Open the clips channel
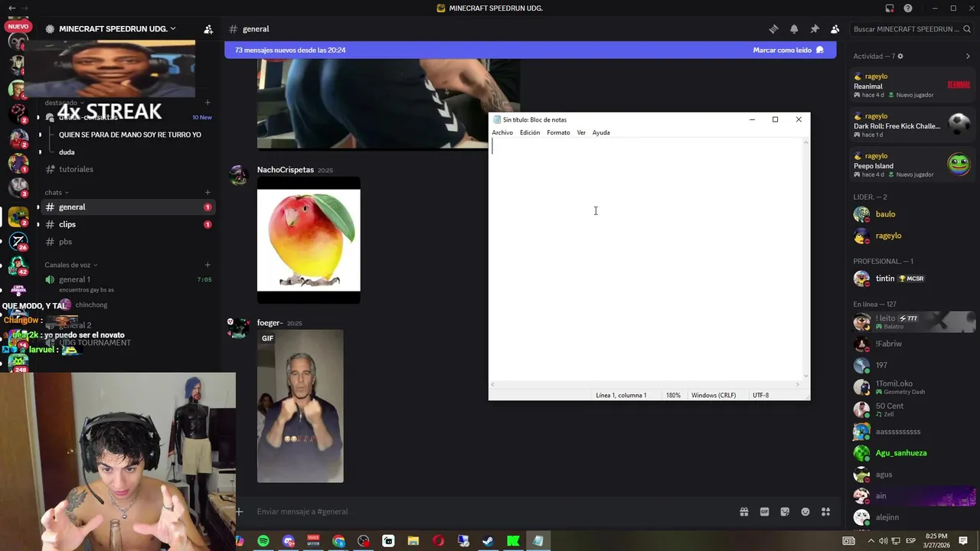Screen dimensions: 980x551 pos(127,224)
